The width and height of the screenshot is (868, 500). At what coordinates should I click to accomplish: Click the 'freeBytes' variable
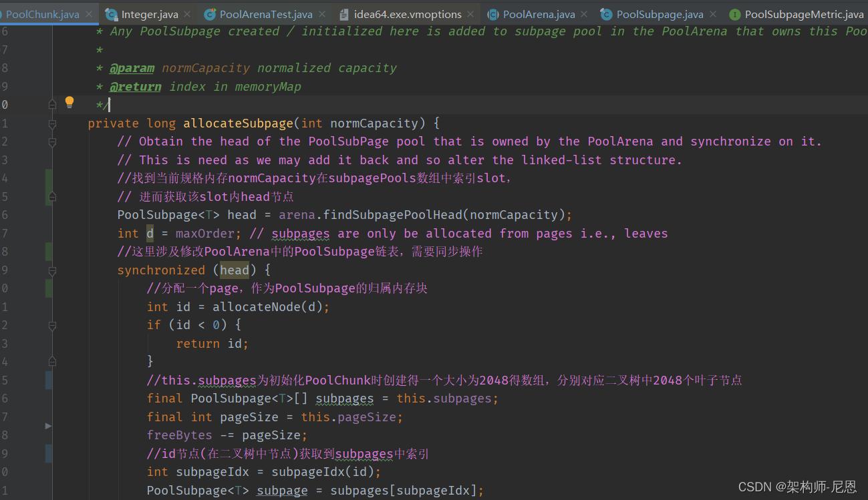pyautogui.click(x=180, y=435)
